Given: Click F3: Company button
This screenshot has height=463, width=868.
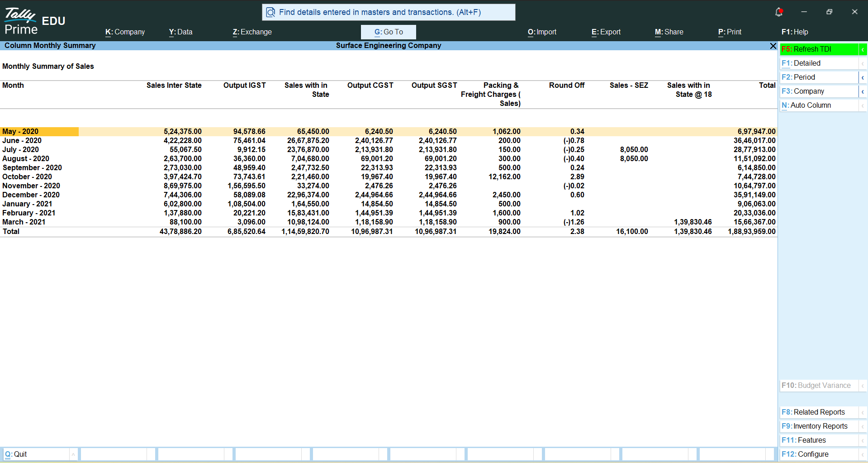Looking at the screenshot, I should tap(819, 91).
